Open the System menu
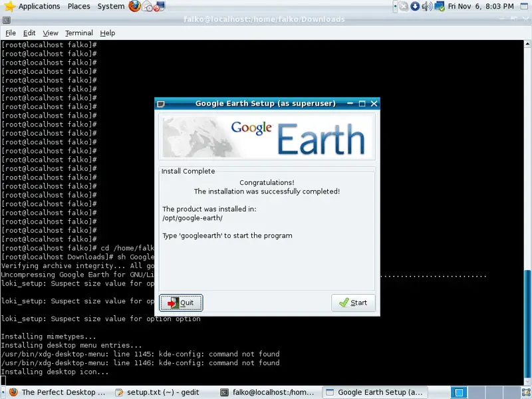This screenshot has width=532, height=399. (111, 6)
